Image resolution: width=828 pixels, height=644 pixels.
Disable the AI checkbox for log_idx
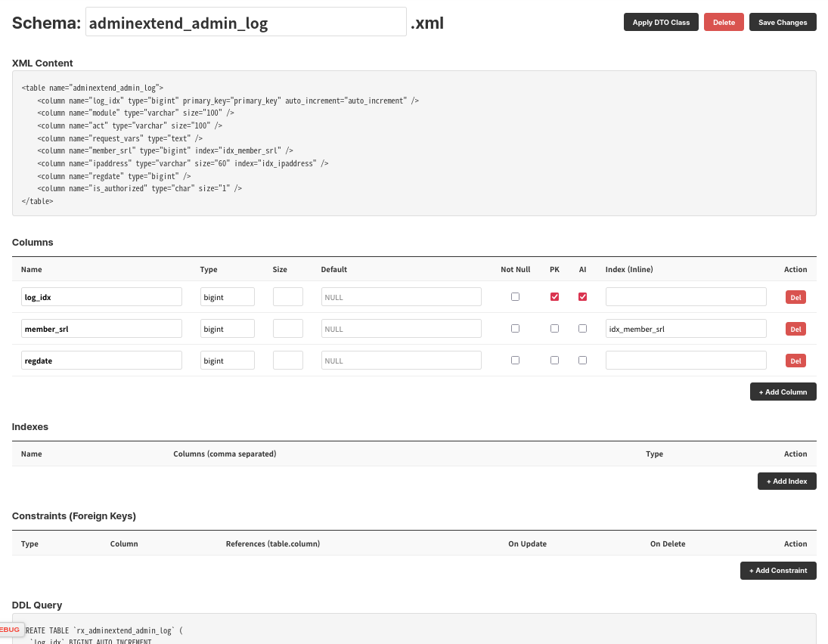[x=582, y=297]
